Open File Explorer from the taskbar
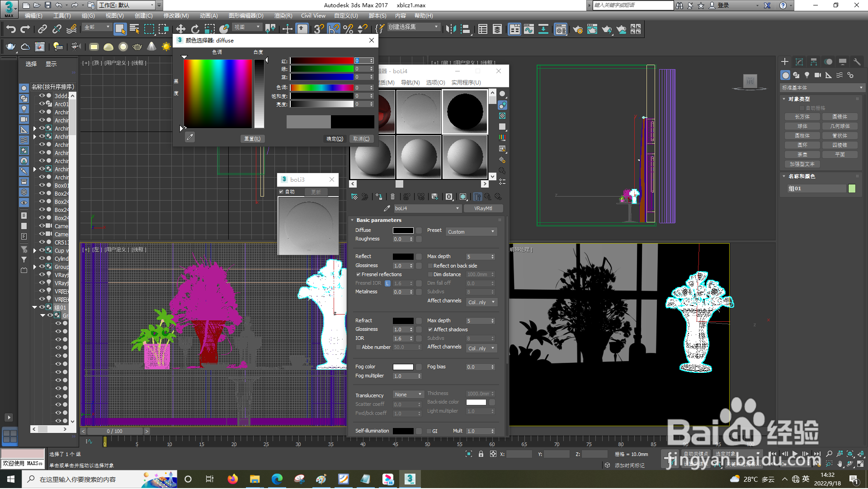Viewport: 868px width, 489px height. 255,479
